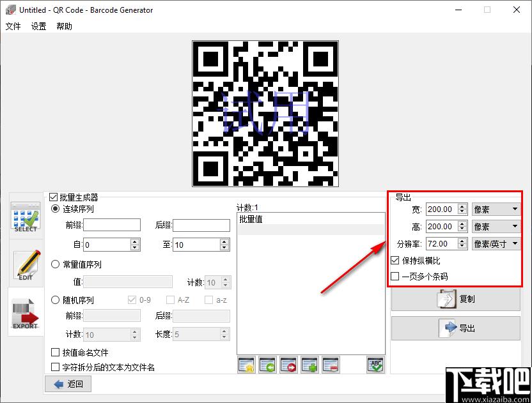Open the 设置 menu
The image size is (532, 403).
pos(39,26)
